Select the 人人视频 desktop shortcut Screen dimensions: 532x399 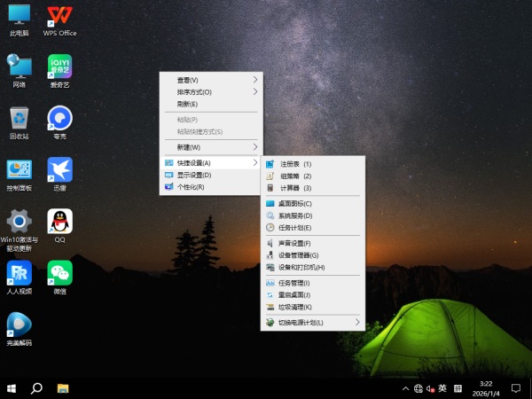(x=19, y=271)
